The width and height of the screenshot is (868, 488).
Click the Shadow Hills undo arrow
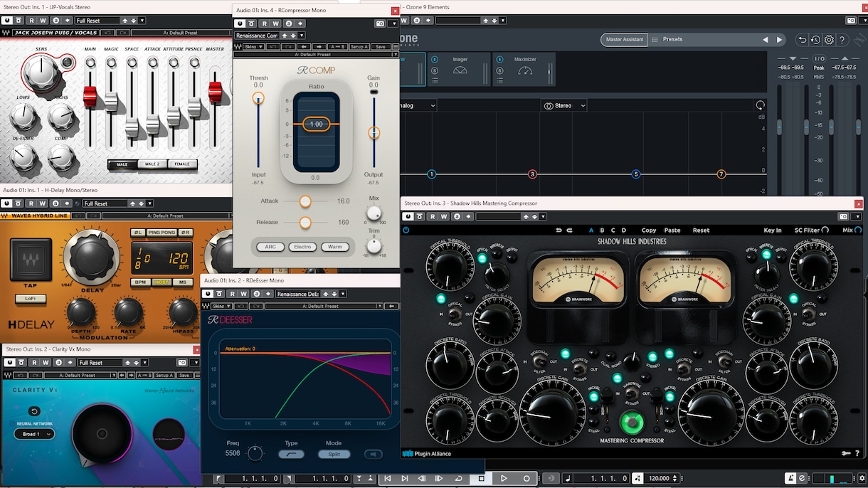[559, 230]
